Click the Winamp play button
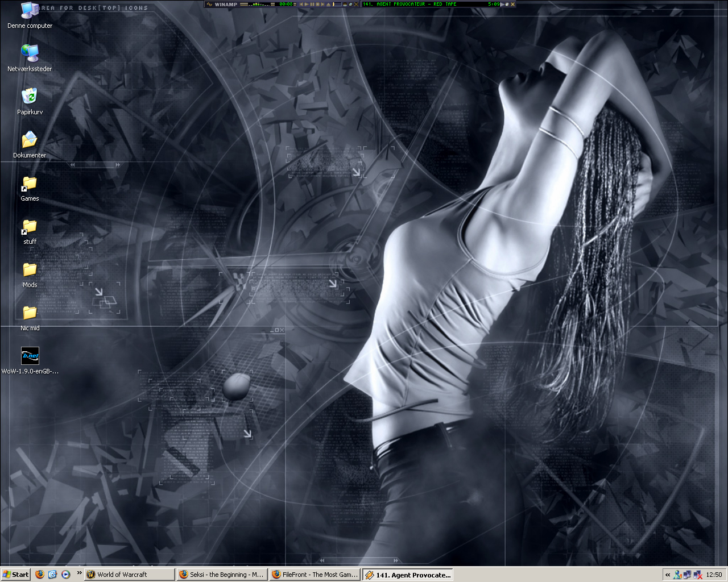 click(x=307, y=4)
